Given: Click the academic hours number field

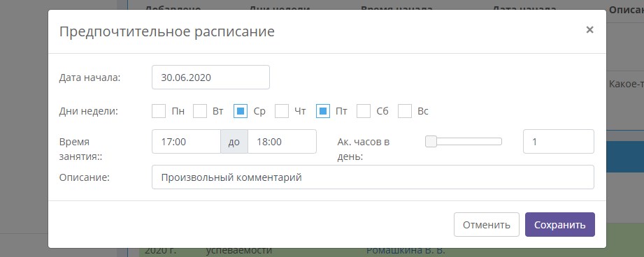Looking at the screenshot, I should pyautogui.click(x=559, y=142).
